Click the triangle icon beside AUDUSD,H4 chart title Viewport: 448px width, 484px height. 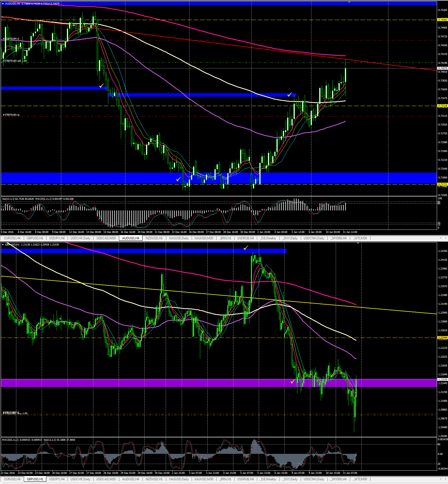[3, 4]
